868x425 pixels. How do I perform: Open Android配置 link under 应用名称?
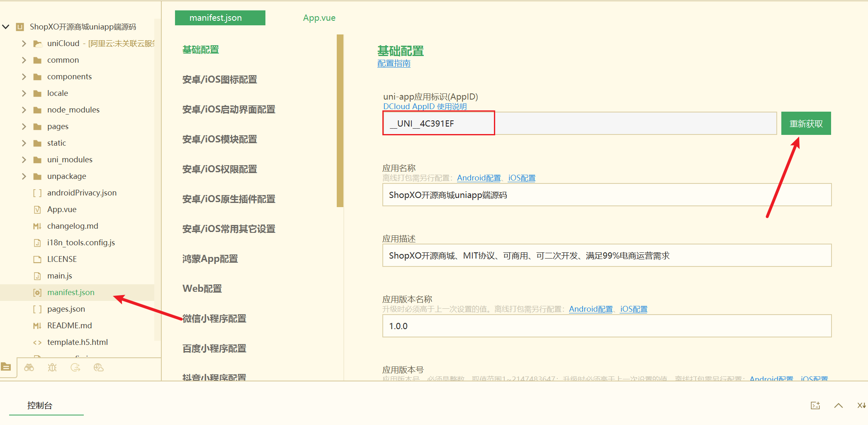point(479,178)
